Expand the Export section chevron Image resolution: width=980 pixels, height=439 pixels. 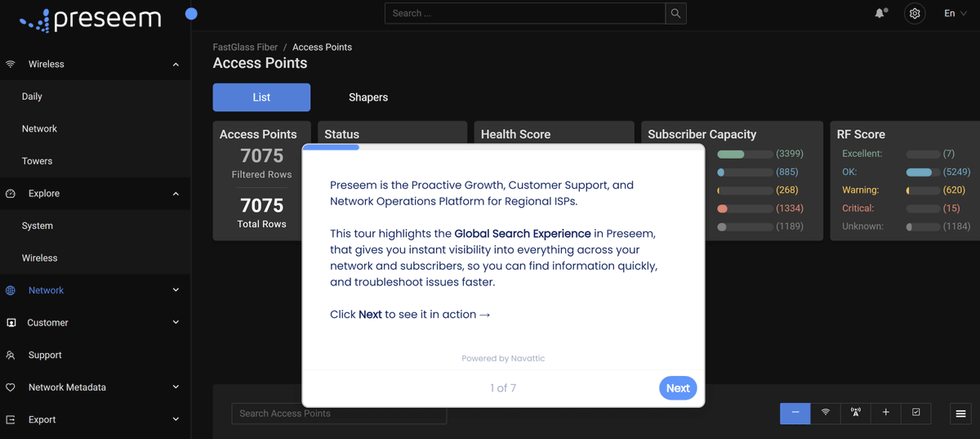pos(176,419)
